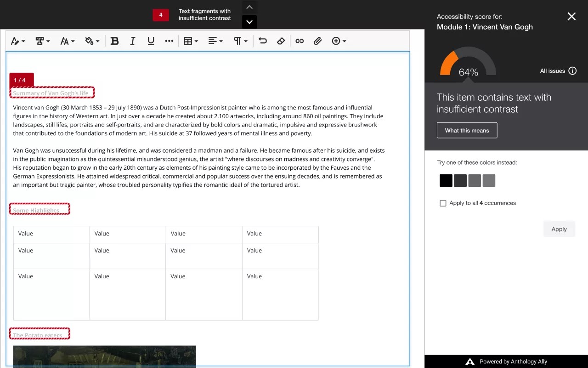Viewport: 588px width, 368px height.
Task: Clear formatting with the eraser tool
Action: coord(281,41)
